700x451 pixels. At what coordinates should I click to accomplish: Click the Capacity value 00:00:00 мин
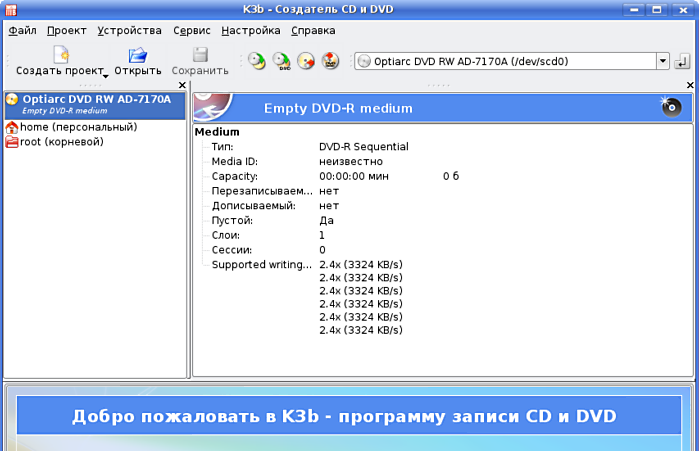[354, 176]
